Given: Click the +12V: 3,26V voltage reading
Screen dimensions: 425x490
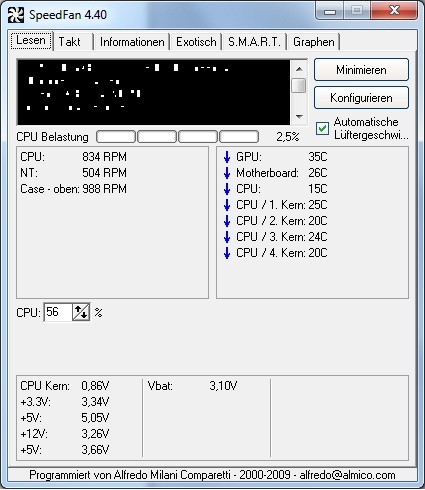Looking at the screenshot, I should pos(65,434).
